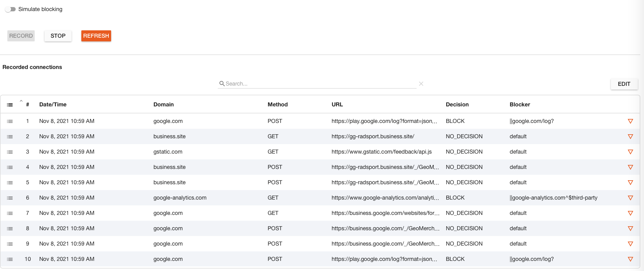Expand row 10 with the orange triangle
The height and width of the screenshot is (271, 644).
(x=630, y=259)
